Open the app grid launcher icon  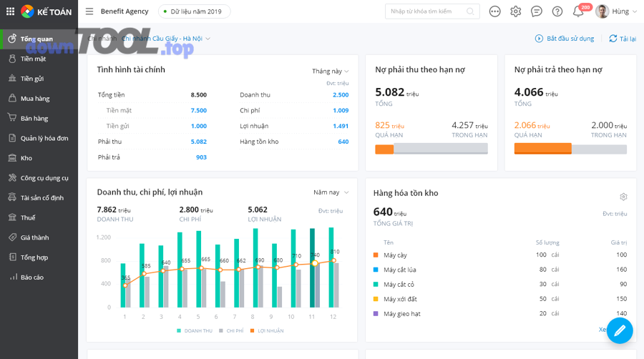coord(10,11)
